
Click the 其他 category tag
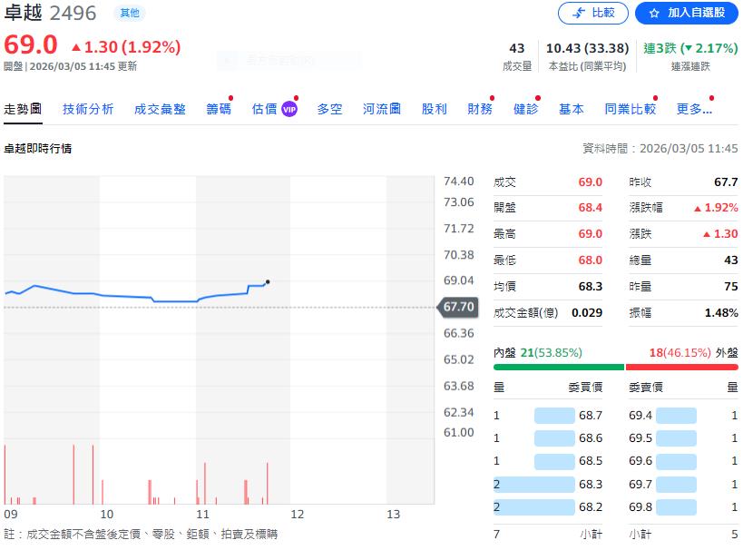[x=127, y=13]
